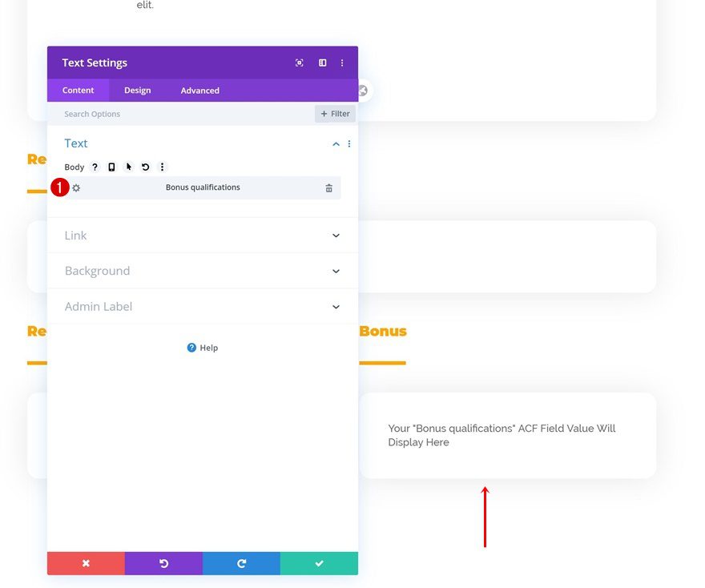Expand the Admin Label section
705x588 pixels.
pyautogui.click(x=202, y=306)
